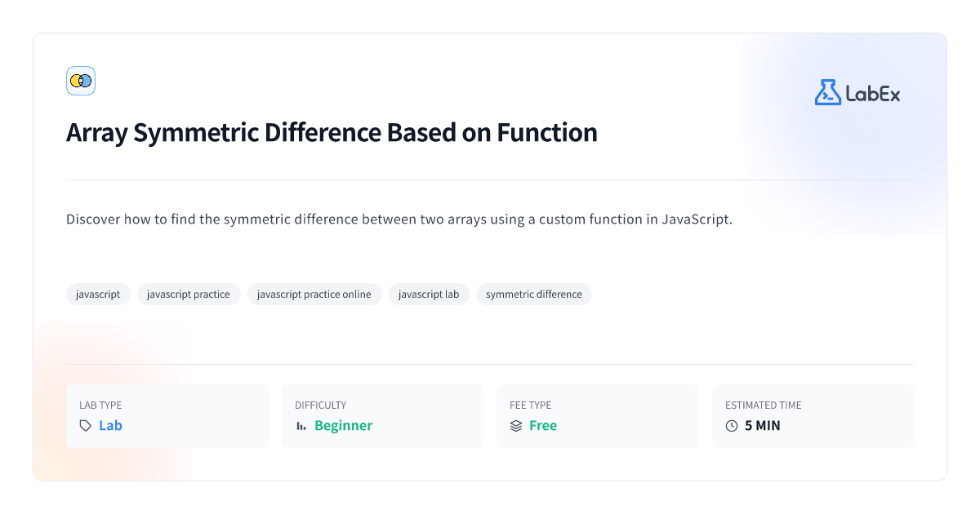
Task: Select the javascript practice online tag
Action: pyautogui.click(x=314, y=294)
